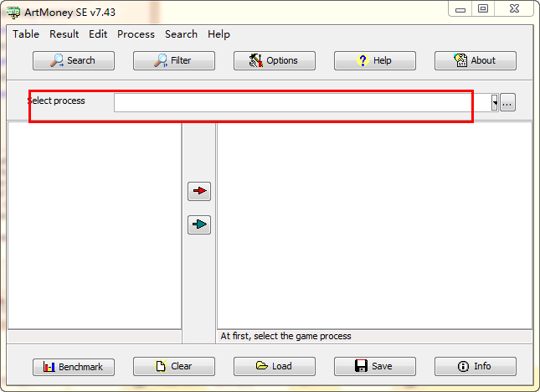540x392 pixels.
Task: Click the Clear page button
Action: coord(174,366)
